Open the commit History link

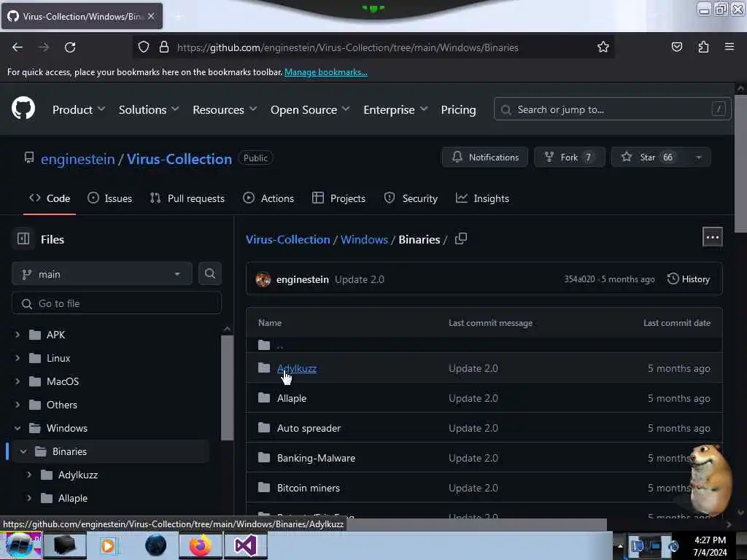coord(689,279)
